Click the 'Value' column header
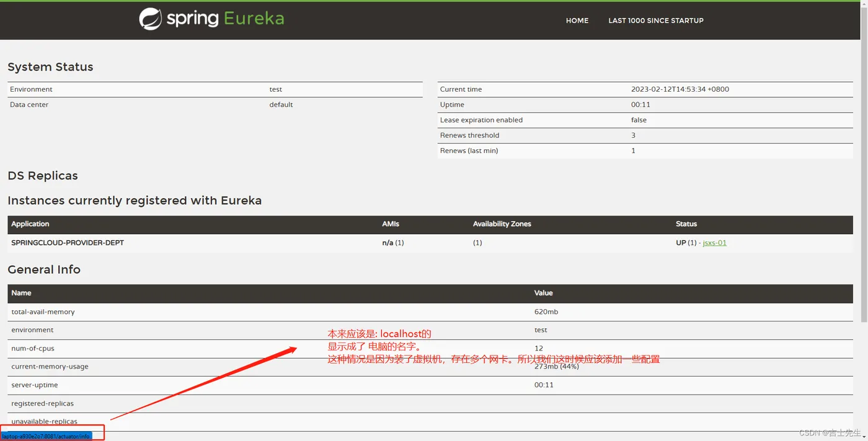This screenshot has width=868, height=441. tap(544, 293)
